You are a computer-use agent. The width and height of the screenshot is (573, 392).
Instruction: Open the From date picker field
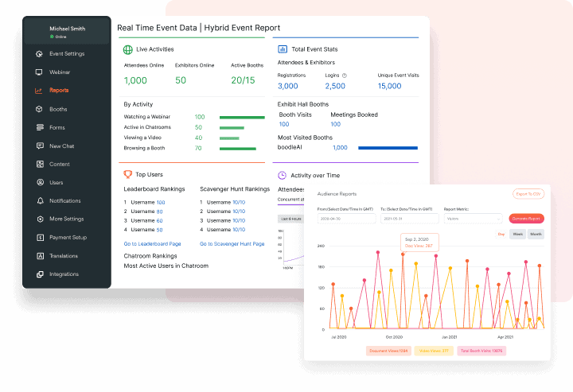tap(345, 218)
